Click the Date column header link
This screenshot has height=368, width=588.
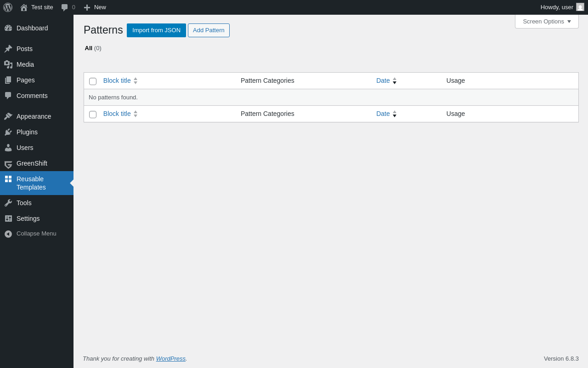(383, 80)
